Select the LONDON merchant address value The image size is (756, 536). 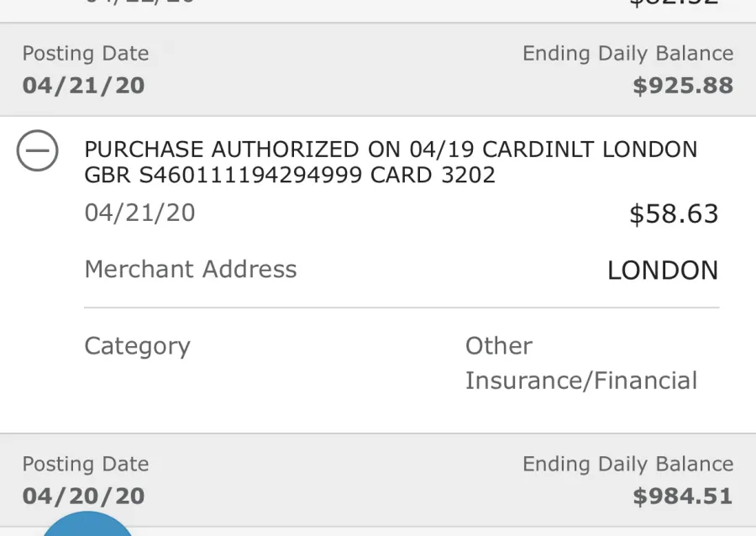[x=663, y=270]
